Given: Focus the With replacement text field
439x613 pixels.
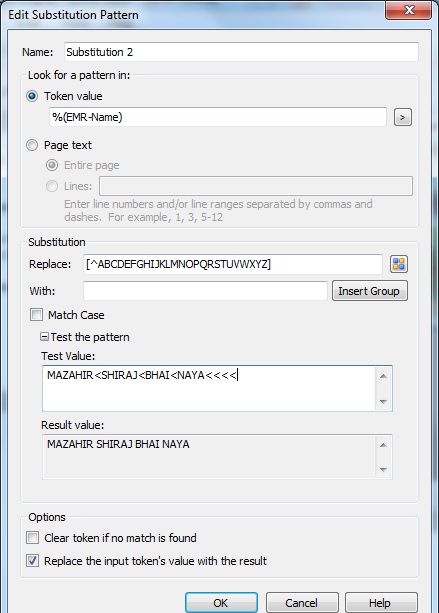Looking at the screenshot, I should click(205, 291).
